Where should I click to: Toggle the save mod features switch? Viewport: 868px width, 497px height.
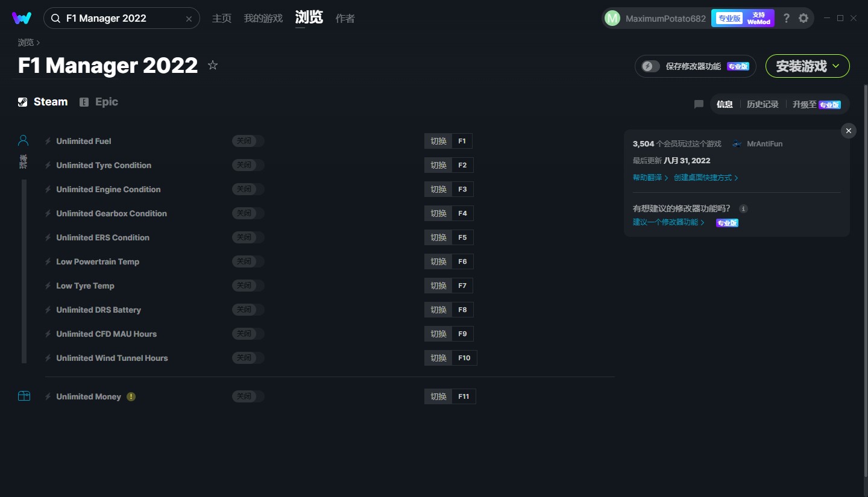click(x=650, y=66)
